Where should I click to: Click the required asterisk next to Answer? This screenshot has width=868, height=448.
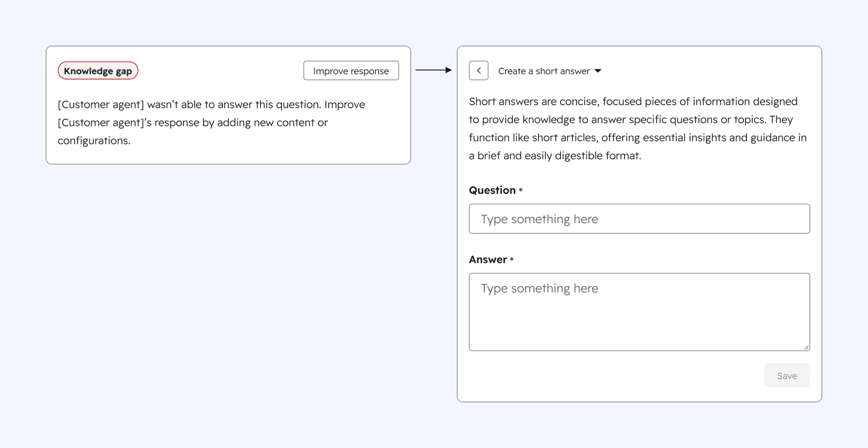pos(511,259)
